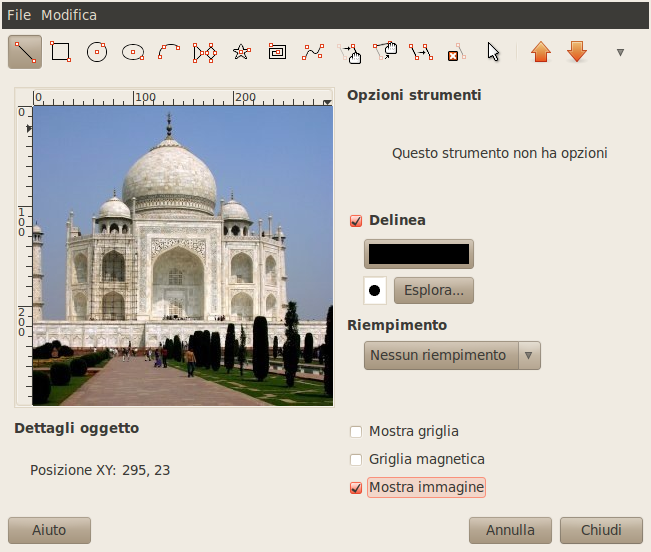This screenshot has height=552, width=651.
Task: Select the regular polygon tool
Action: coord(205,52)
